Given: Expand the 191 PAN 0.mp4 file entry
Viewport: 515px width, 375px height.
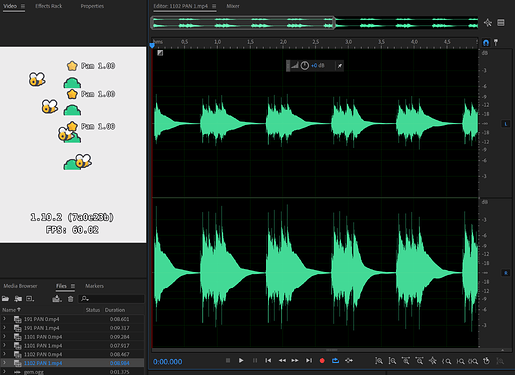Looking at the screenshot, I should click(x=5, y=319).
